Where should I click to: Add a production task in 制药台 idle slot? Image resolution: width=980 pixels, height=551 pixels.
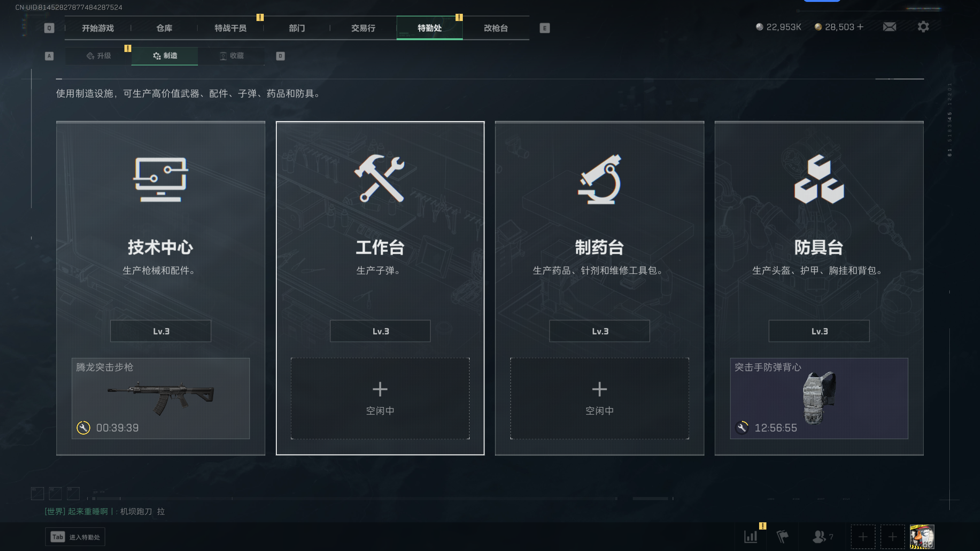pos(599,398)
